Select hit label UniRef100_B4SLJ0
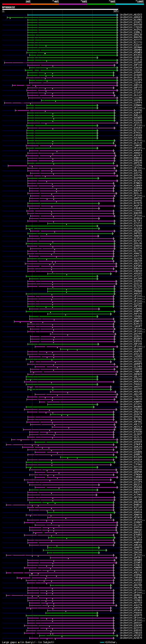Screen dimensions: 146x644 click(131, 193)
